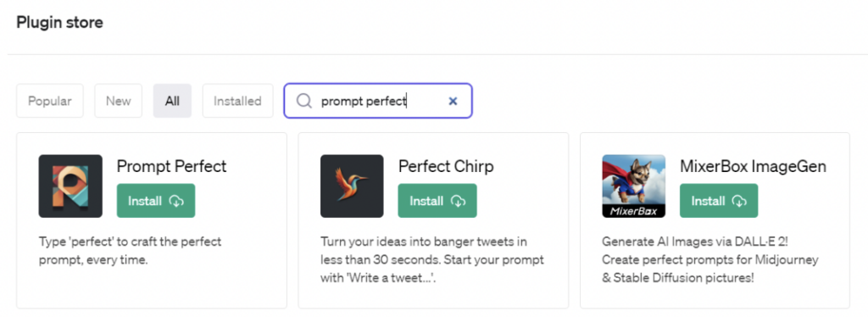Focus the plugin search input field
This screenshot has height=317, width=868.
click(378, 101)
